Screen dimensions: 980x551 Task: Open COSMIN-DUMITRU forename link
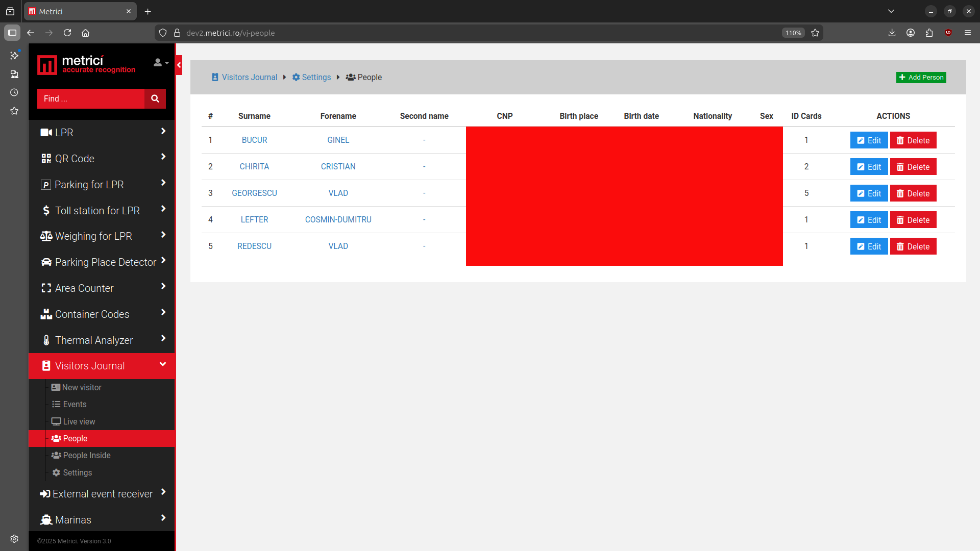[x=338, y=220]
